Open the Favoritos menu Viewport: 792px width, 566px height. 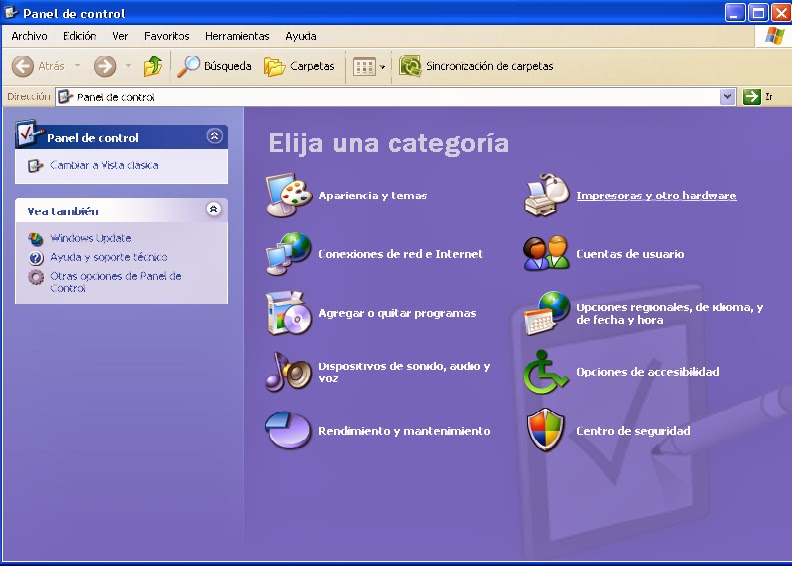click(167, 36)
